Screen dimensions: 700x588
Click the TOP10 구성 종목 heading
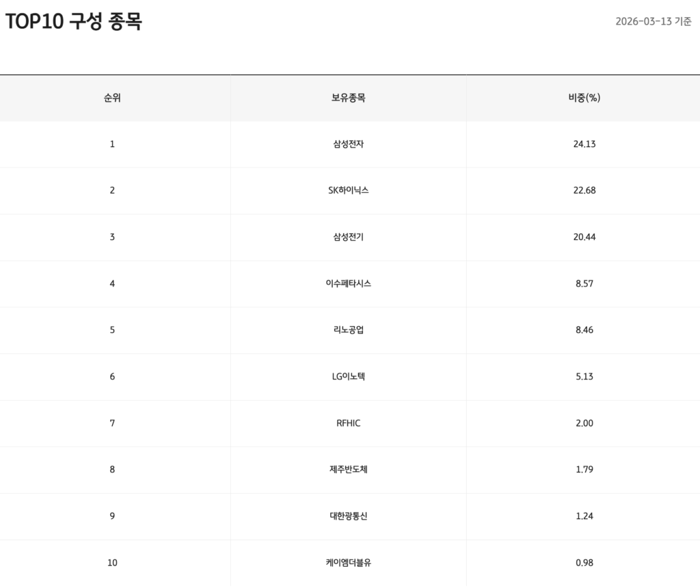(x=73, y=22)
